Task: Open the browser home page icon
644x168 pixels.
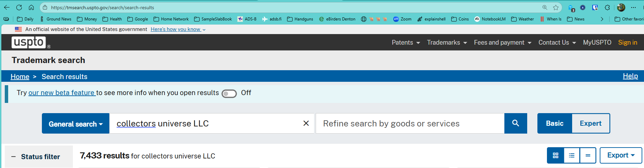Action: [31, 7]
